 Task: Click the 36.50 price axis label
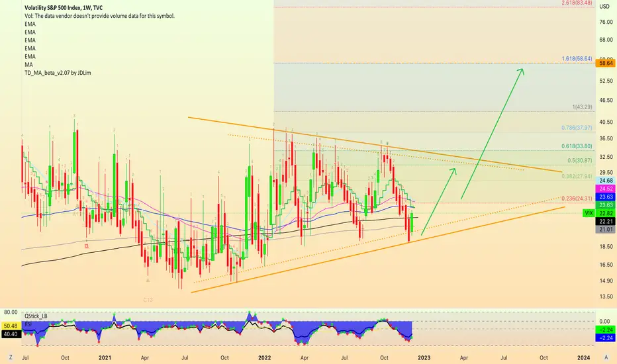(606, 138)
